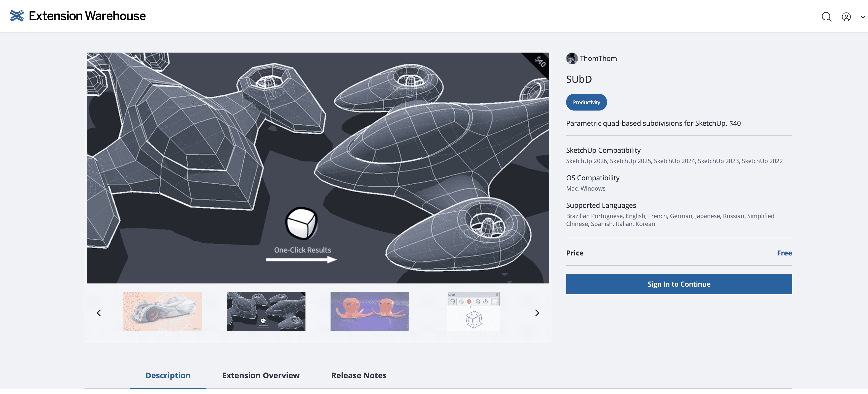Click the Extension Warehouse logo icon
The height and width of the screenshot is (394, 868).
[16, 16]
